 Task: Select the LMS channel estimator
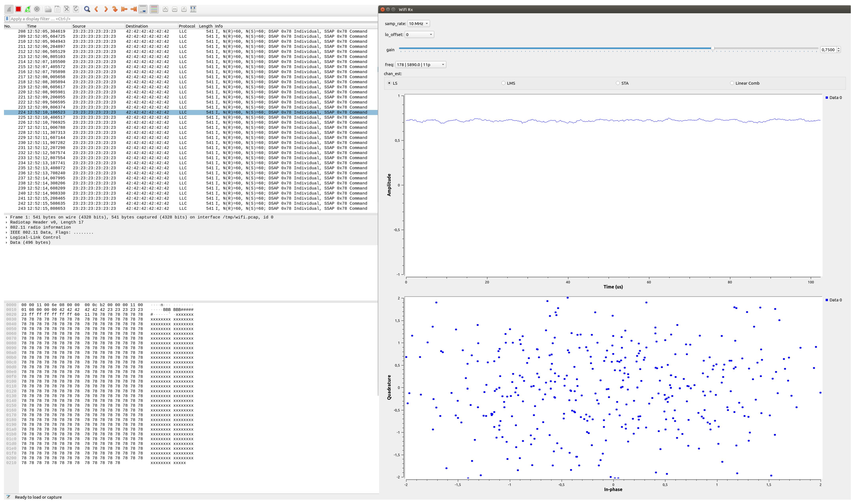click(x=503, y=83)
